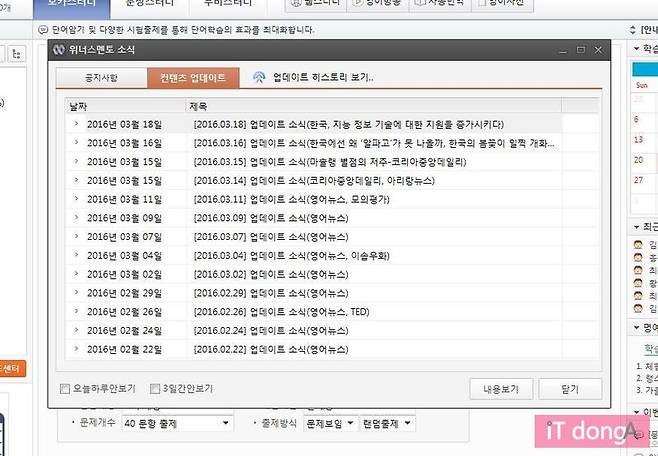The width and height of the screenshot is (658, 456).
Task: Click the tree structure icon in left panel
Action: tap(16, 54)
